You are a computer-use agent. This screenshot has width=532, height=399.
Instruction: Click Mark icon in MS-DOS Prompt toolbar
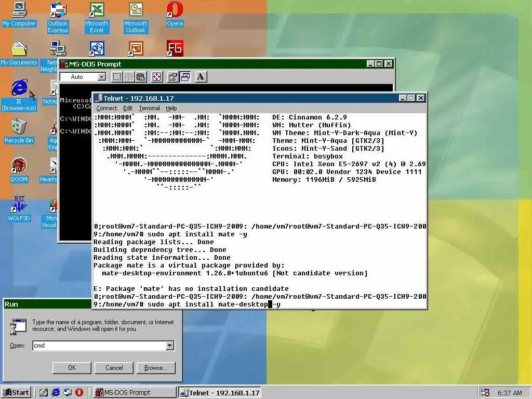pos(117,77)
